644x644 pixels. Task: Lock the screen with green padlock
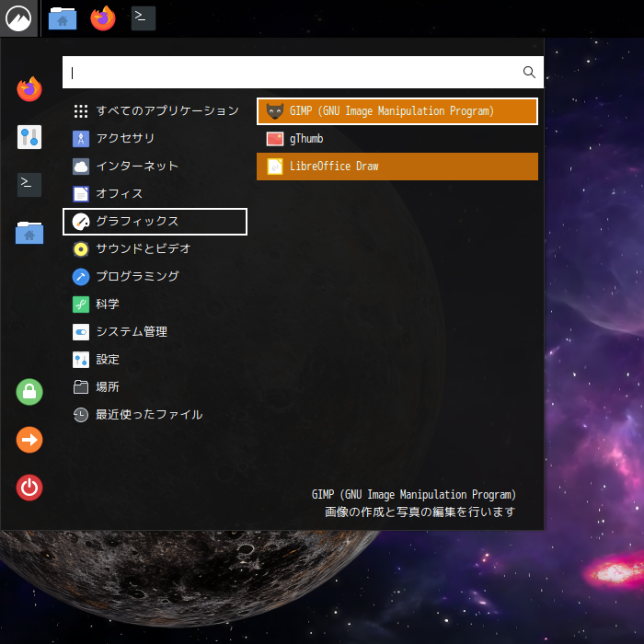[x=29, y=392]
